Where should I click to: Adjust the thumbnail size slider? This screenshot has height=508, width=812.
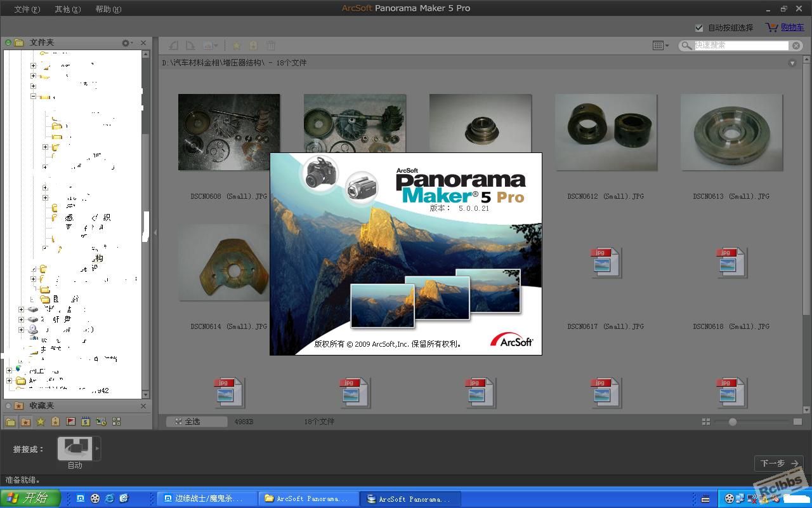[733, 422]
